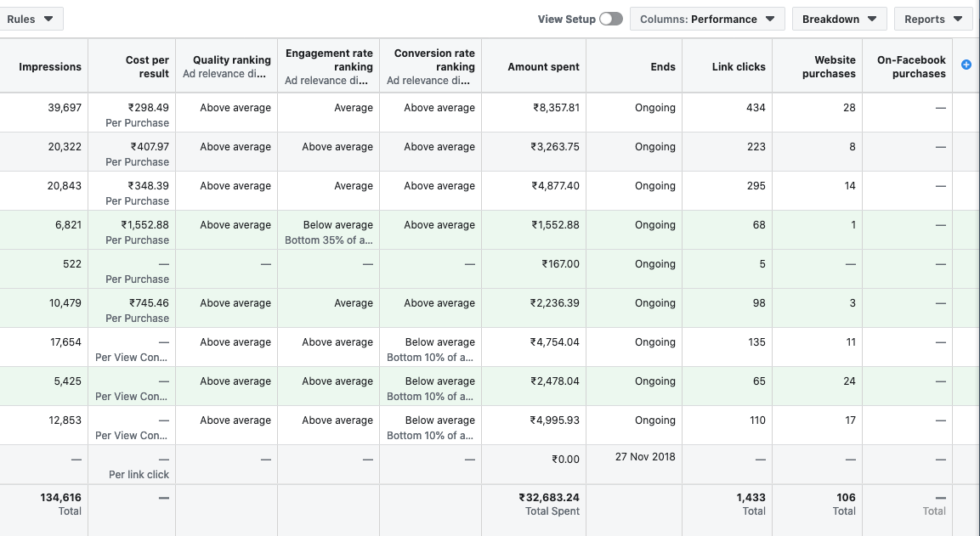The width and height of the screenshot is (980, 536).
Task: Click the blue plus icon to add a column
Action: click(x=966, y=65)
